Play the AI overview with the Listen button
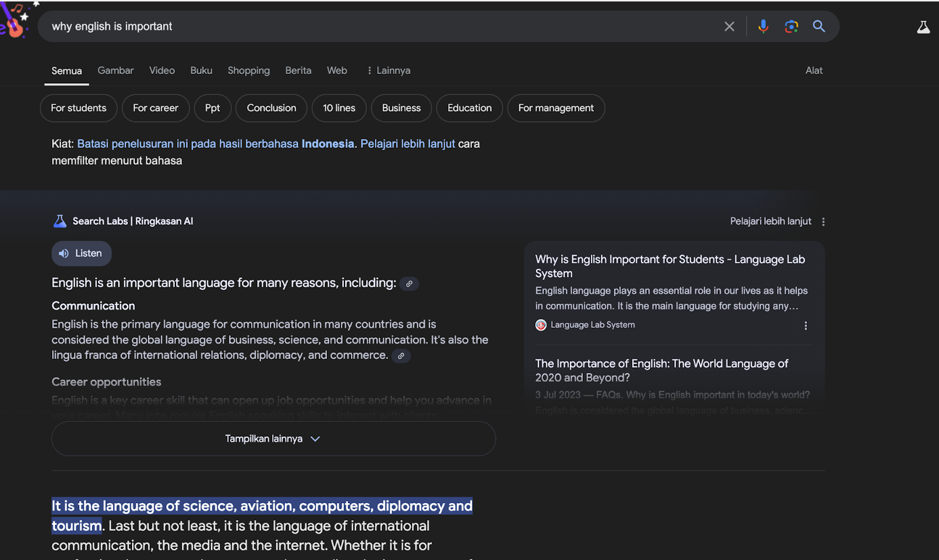Screen dimensions: 939x560 [x=82, y=253]
